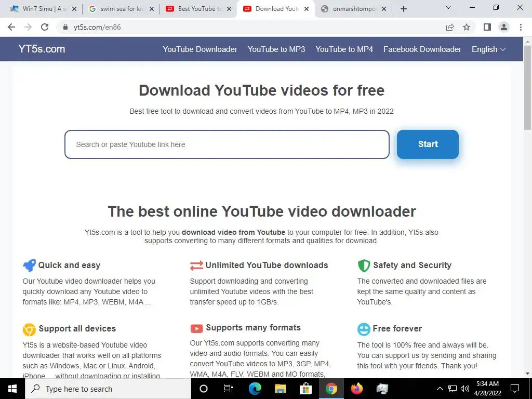Viewport: 532px width, 399px height.
Task: Click the smiley Free forever icon
Action: [364, 329]
